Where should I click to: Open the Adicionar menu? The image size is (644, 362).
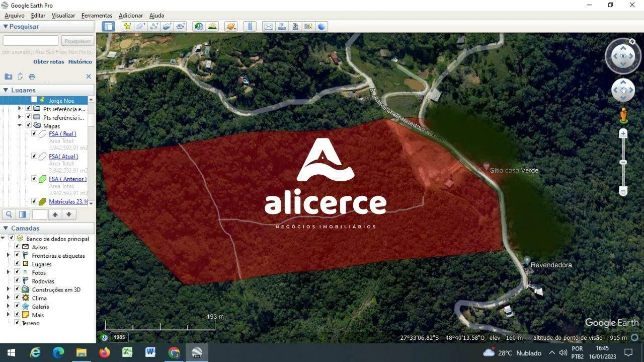point(131,16)
